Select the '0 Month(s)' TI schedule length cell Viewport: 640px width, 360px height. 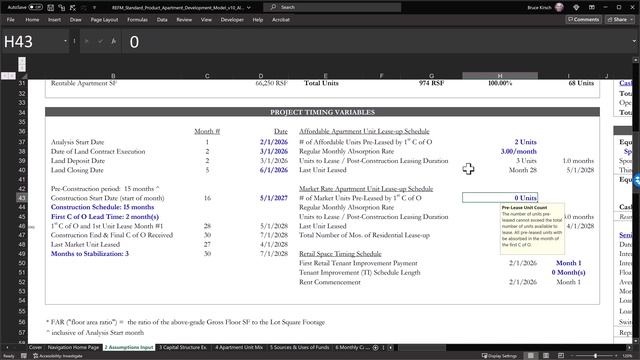click(568, 273)
